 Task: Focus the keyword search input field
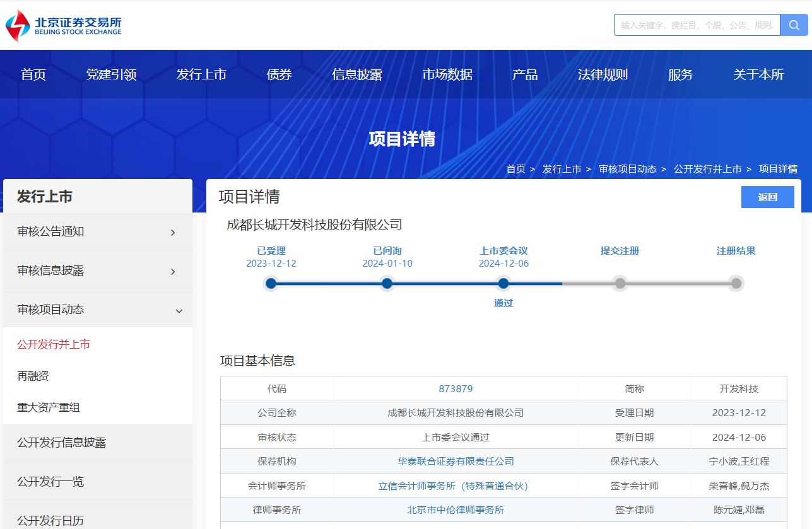point(697,25)
